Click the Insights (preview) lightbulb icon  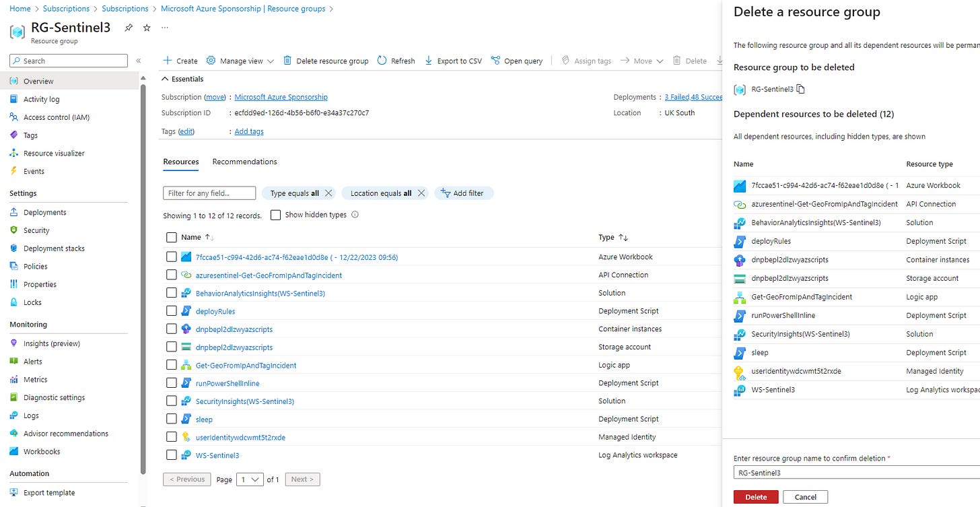point(14,343)
